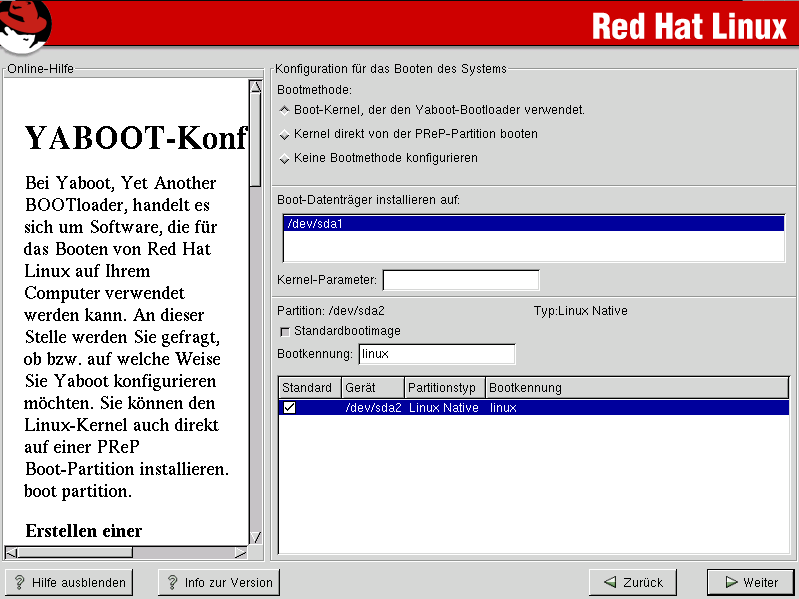Click the help panel's scroll-up arrow
Viewport: 799px width, 599px height.
coord(255,87)
